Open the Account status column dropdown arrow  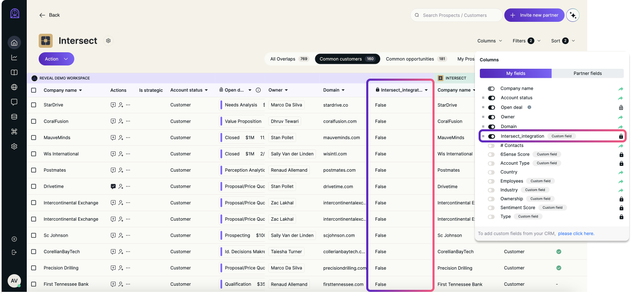tap(206, 90)
